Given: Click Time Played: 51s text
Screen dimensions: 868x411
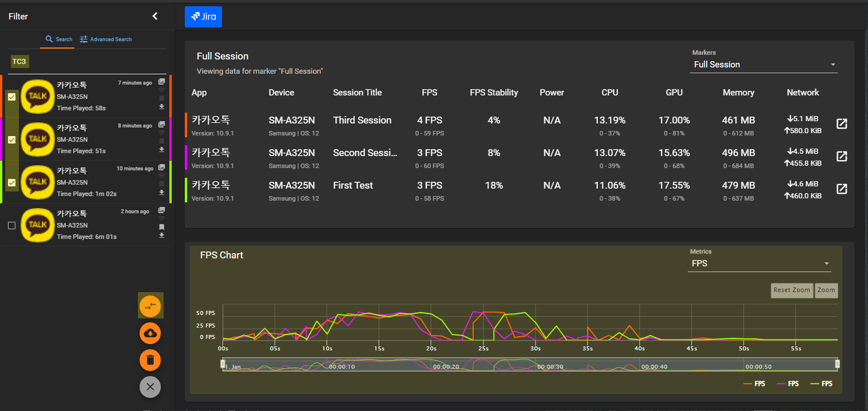Looking at the screenshot, I should tap(81, 151).
